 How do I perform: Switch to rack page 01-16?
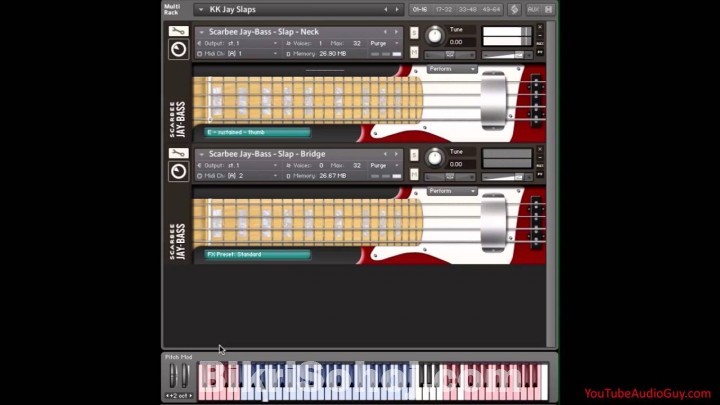[x=420, y=9]
